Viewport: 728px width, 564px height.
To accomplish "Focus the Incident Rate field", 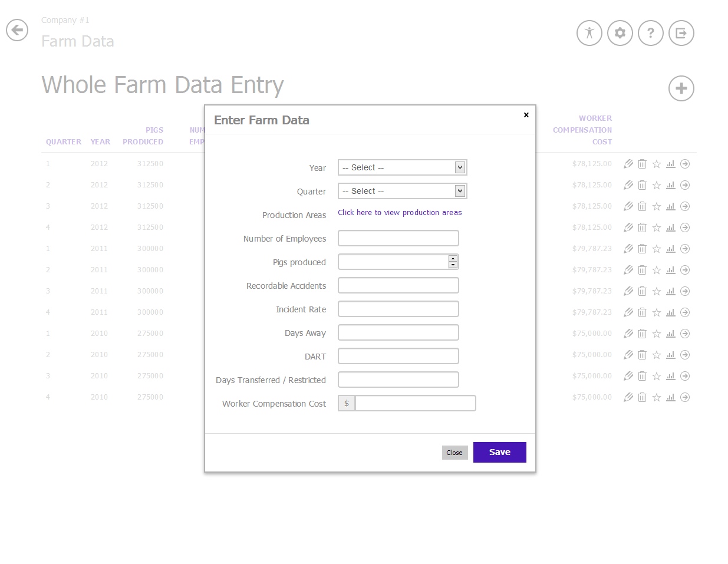I will click(398, 309).
